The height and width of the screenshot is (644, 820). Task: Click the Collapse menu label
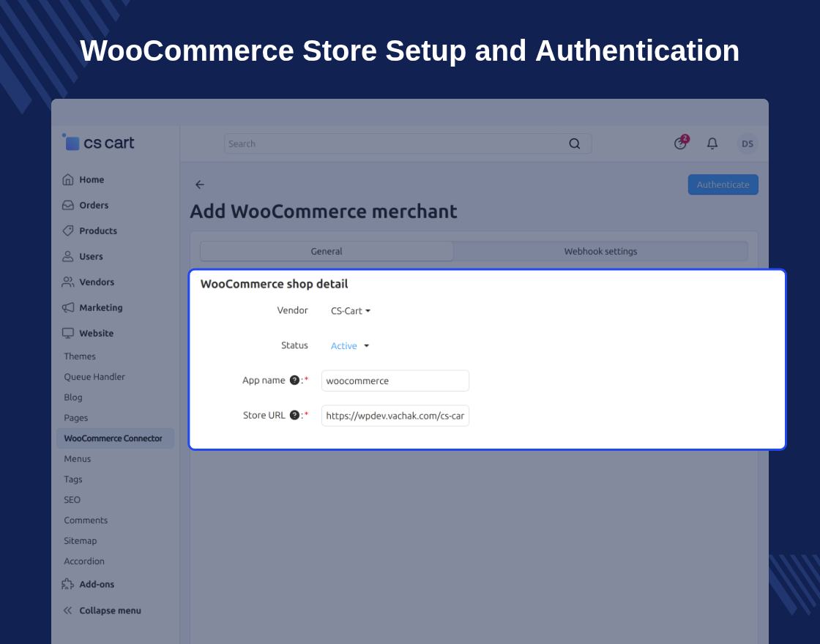pyautogui.click(x=111, y=610)
